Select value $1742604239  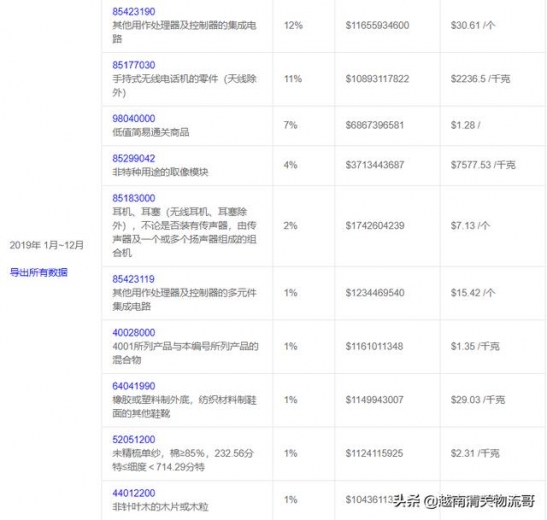point(375,226)
